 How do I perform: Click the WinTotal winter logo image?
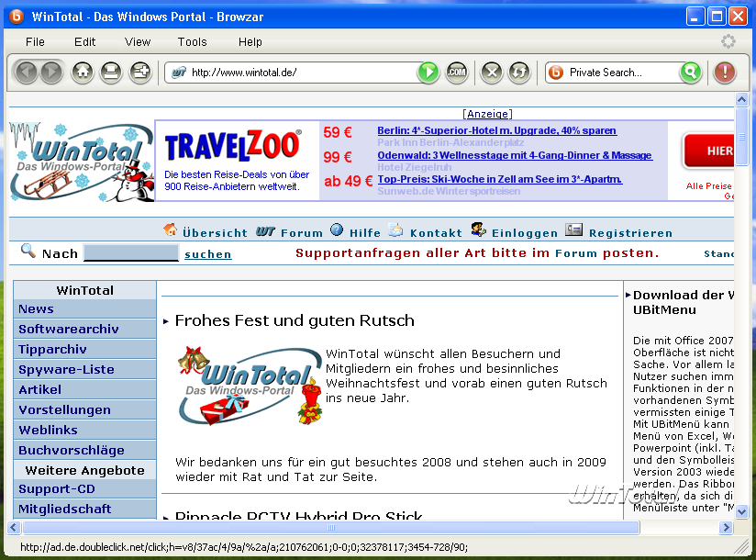coord(81,162)
